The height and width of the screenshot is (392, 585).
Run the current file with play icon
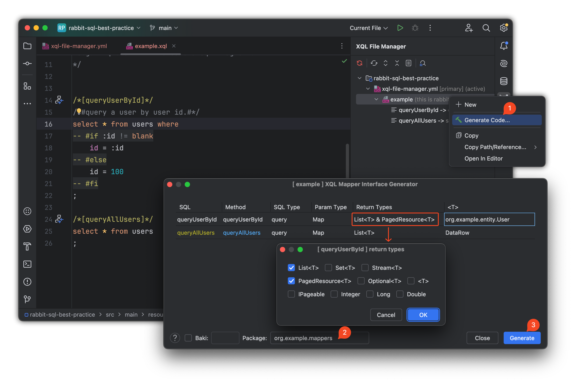pos(400,28)
